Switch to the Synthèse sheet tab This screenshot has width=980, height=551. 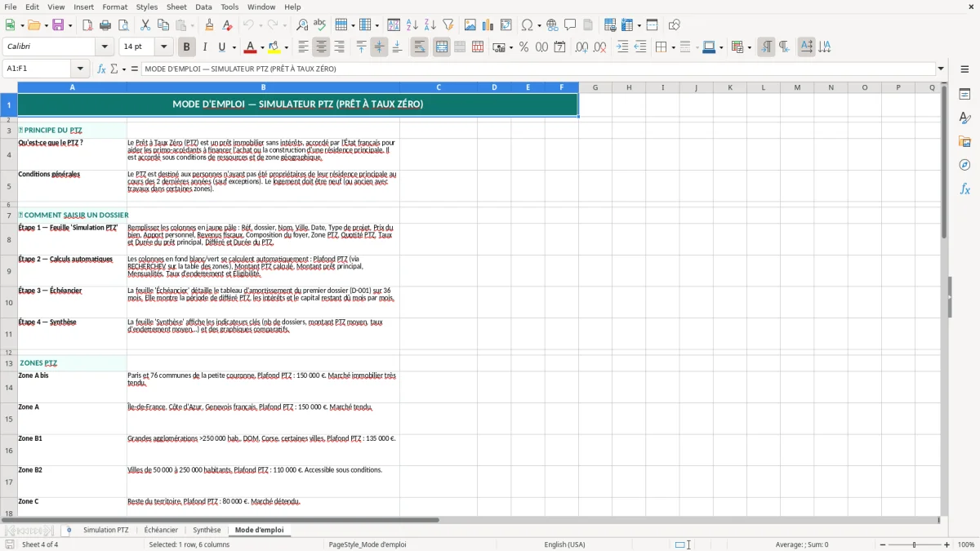207,531
